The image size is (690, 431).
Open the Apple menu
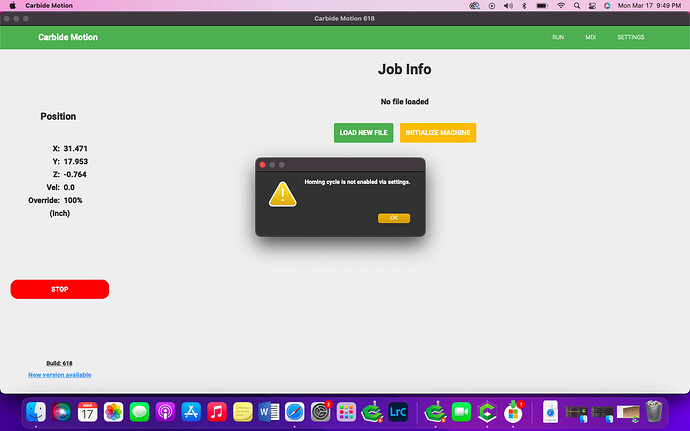click(12, 6)
